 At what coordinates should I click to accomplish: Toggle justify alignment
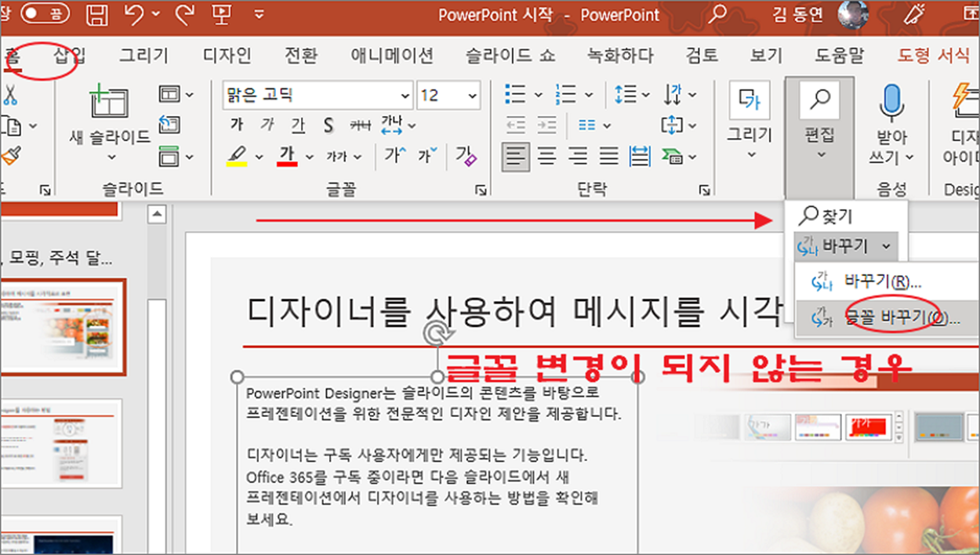608,155
